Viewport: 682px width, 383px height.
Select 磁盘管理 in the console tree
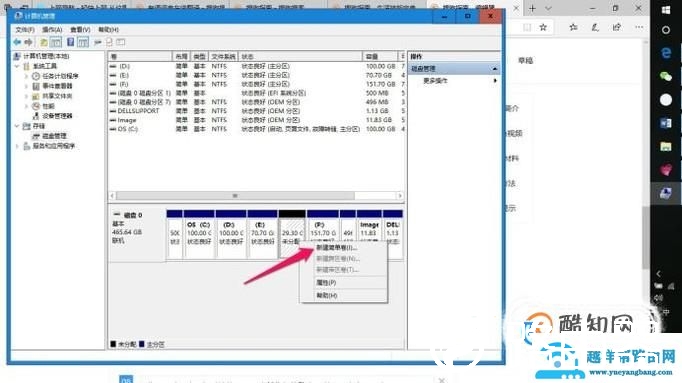[x=54, y=136]
